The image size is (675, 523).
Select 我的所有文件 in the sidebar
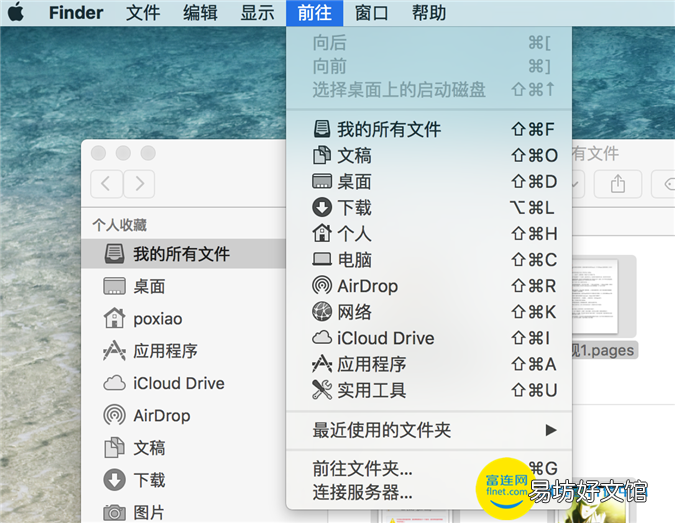tap(184, 254)
